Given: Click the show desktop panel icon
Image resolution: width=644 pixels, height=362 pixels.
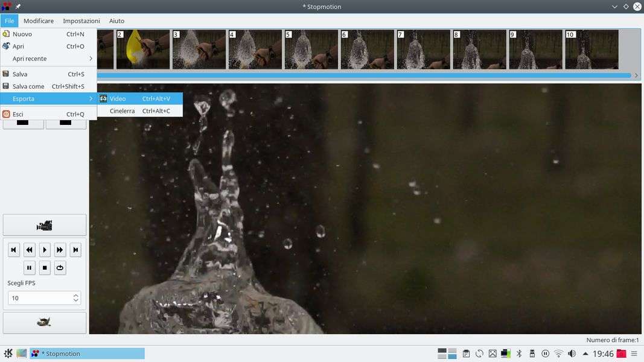Looking at the screenshot, I should click(21, 354).
